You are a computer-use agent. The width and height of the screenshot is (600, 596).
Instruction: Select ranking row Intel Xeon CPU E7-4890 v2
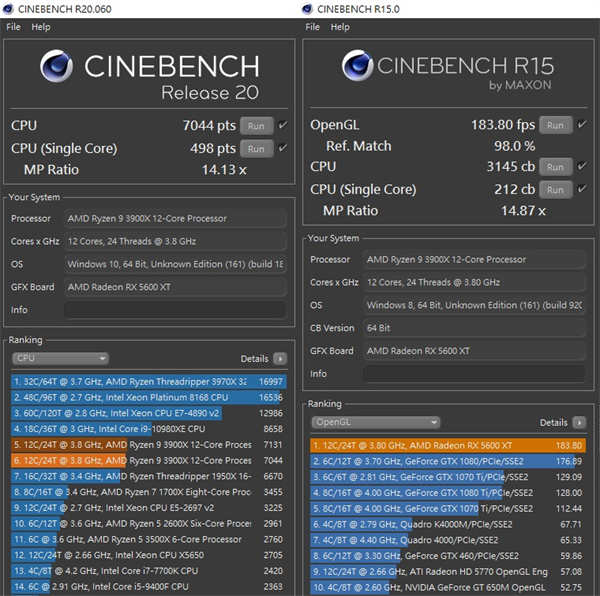click(x=148, y=413)
